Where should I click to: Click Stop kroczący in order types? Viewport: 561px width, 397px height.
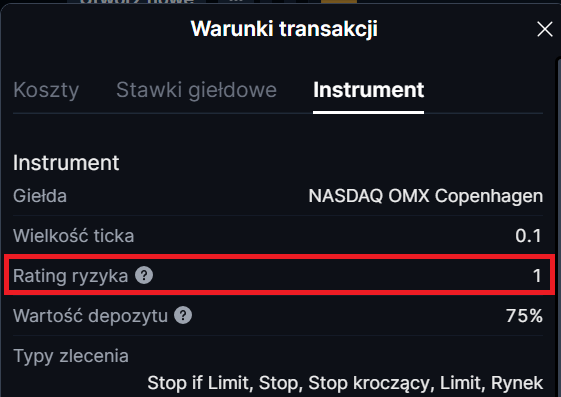tap(371, 383)
